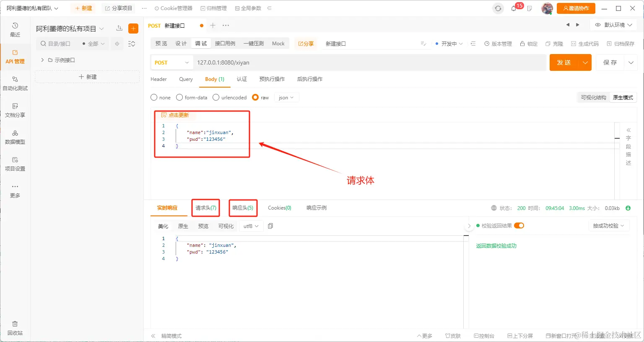Viewport: 644px width, 342px height.
Task: Open 项目设置 in the left sidebar
Action: [15, 164]
